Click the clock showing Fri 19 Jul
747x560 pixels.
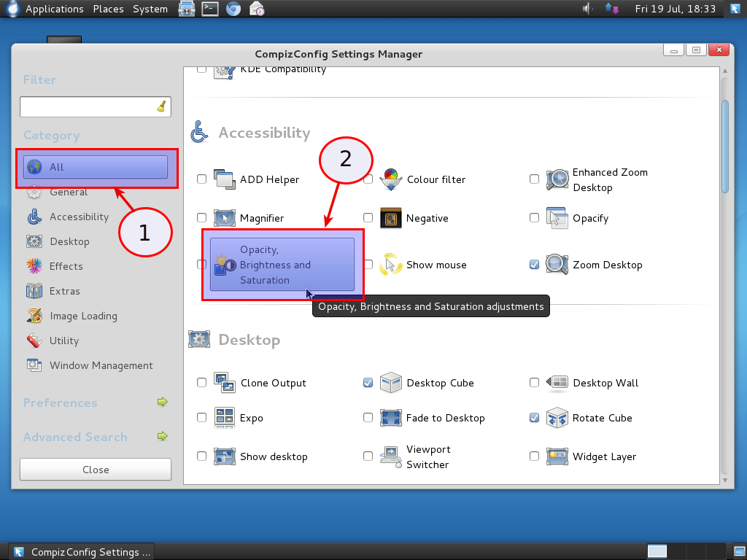(675, 9)
